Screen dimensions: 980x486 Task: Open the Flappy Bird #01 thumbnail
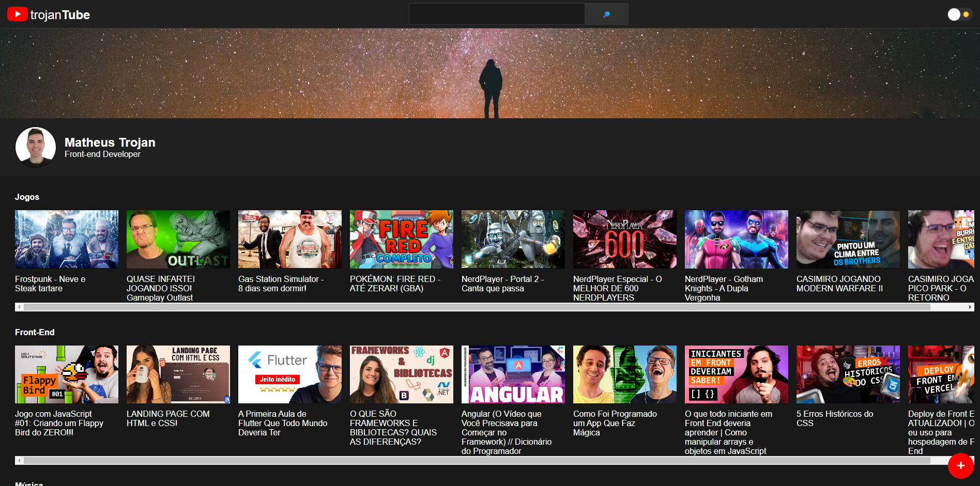coord(67,374)
